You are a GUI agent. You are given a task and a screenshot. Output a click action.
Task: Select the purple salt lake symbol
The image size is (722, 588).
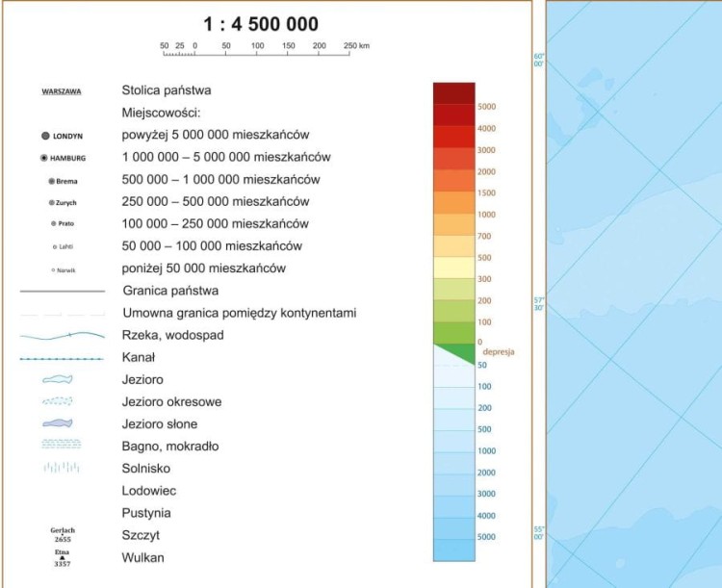pos(58,422)
